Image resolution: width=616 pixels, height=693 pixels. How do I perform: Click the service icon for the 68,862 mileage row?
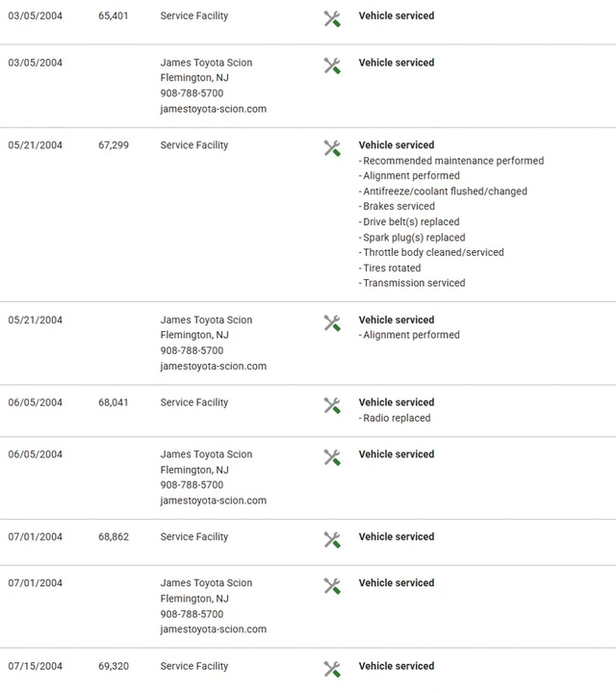[x=332, y=540]
